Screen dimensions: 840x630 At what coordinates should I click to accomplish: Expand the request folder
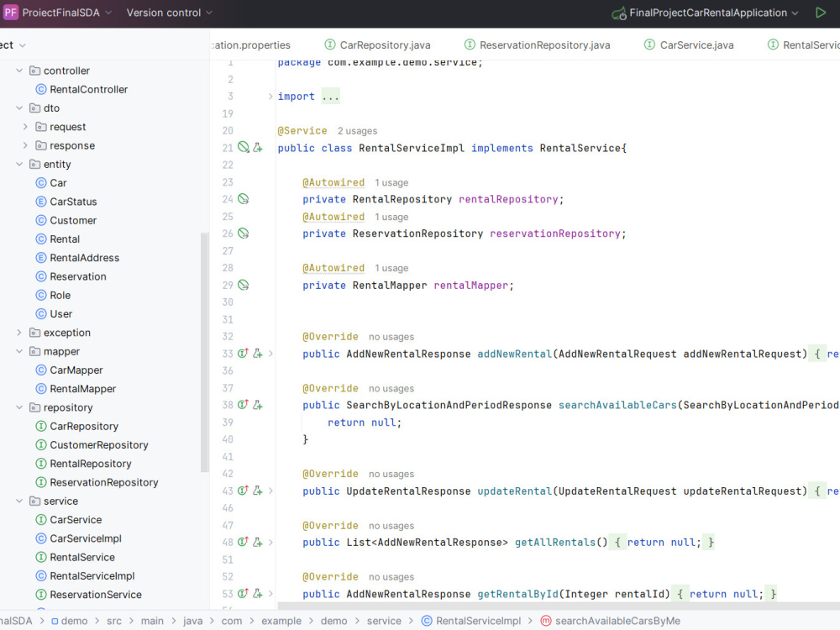tap(25, 127)
